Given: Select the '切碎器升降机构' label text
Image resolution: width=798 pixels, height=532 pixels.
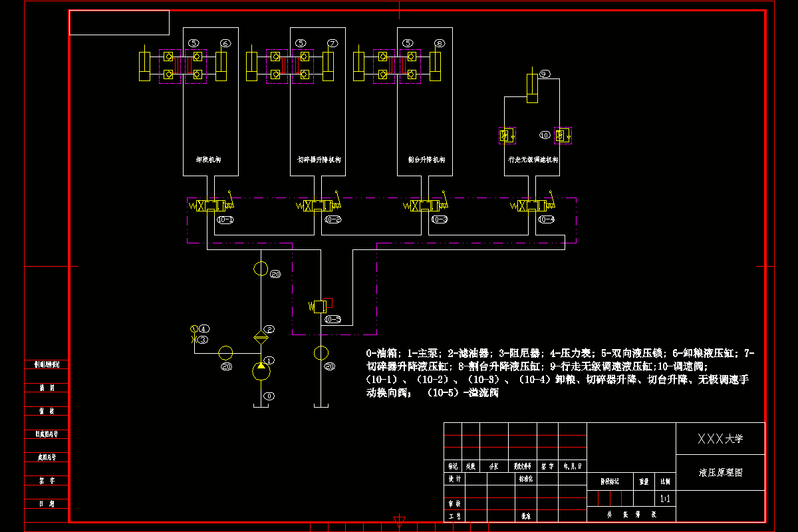Looking at the screenshot, I should 319,160.
